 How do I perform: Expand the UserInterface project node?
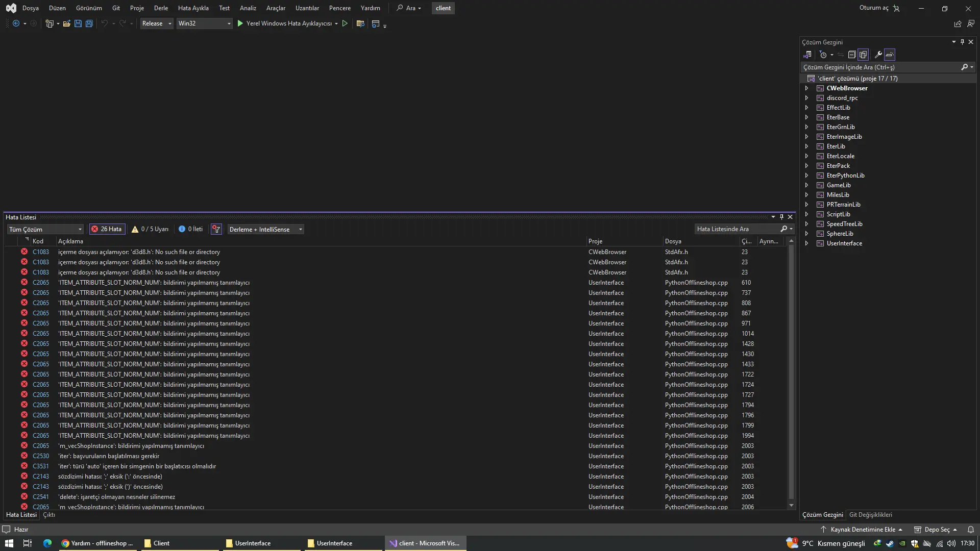pos(806,243)
